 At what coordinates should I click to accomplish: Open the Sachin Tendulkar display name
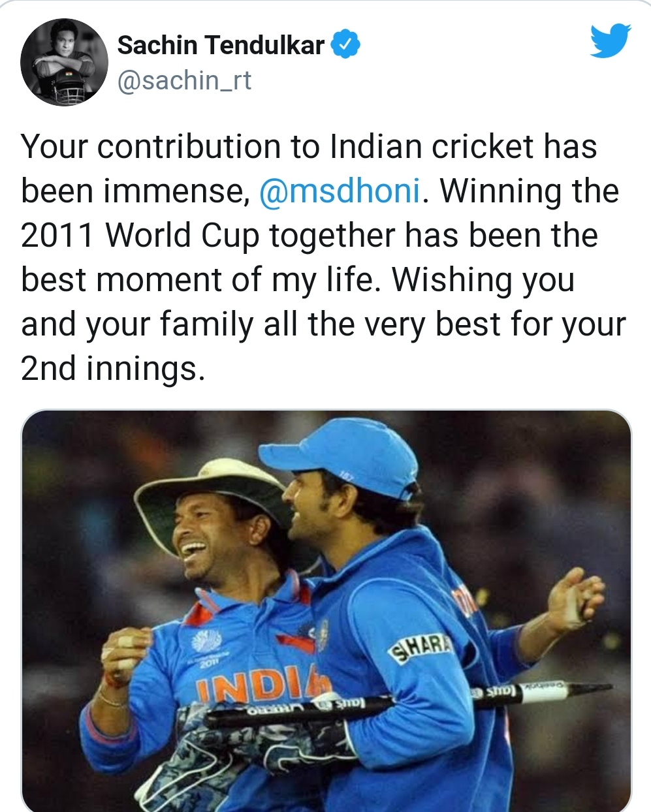coord(221,45)
